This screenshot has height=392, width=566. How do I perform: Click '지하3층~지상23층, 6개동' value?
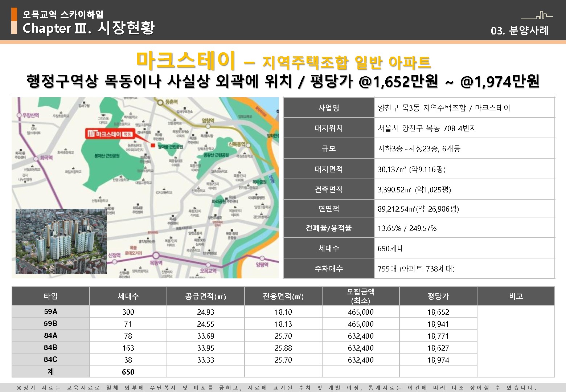coord(419,148)
